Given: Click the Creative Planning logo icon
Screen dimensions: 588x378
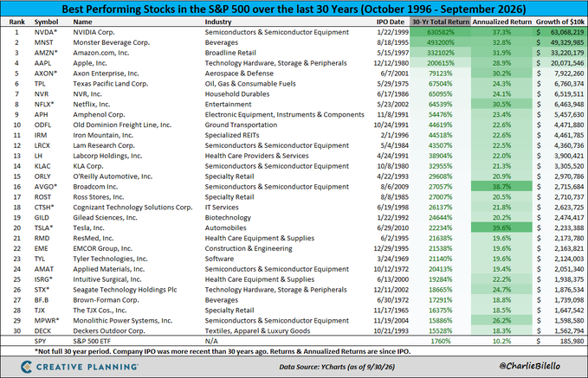Looking at the screenshot, I should click(x=26, y=367).
